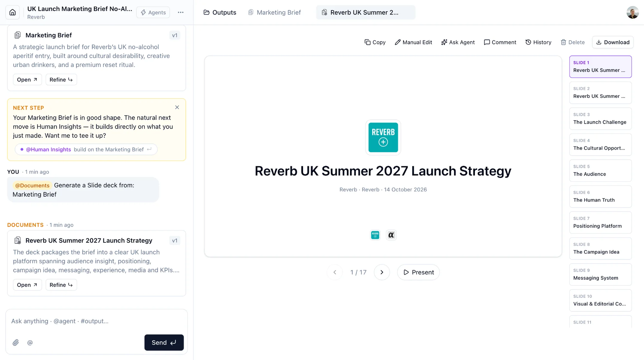
Task: Select Slide 8 The Campaign Idea
Action: coord(600,248)
